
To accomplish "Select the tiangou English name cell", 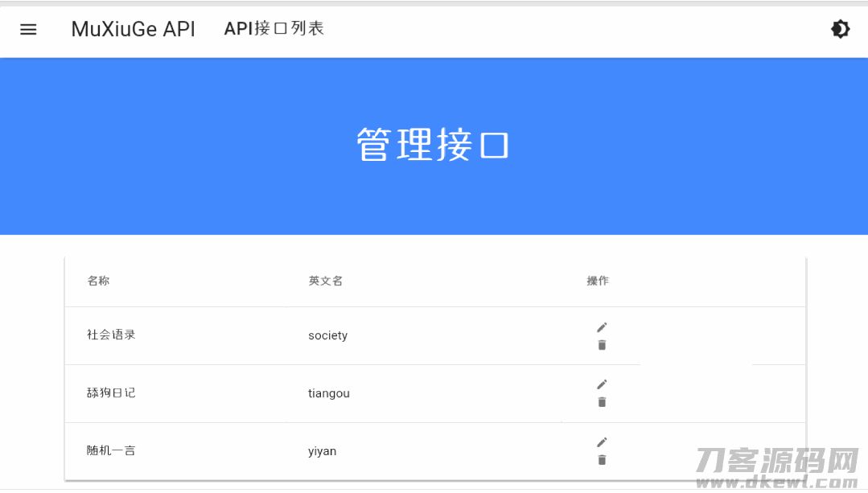I will point(328,393).
